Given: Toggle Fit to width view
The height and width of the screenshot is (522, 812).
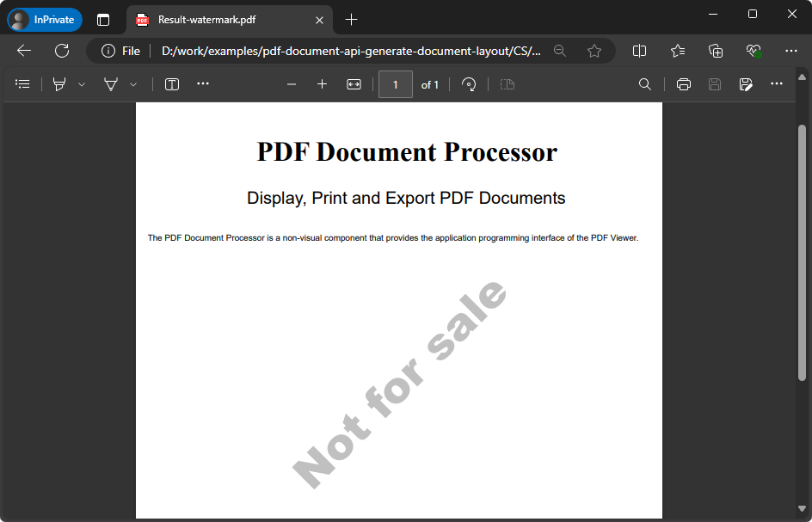Looking at the screenshot, I should 354,84.
